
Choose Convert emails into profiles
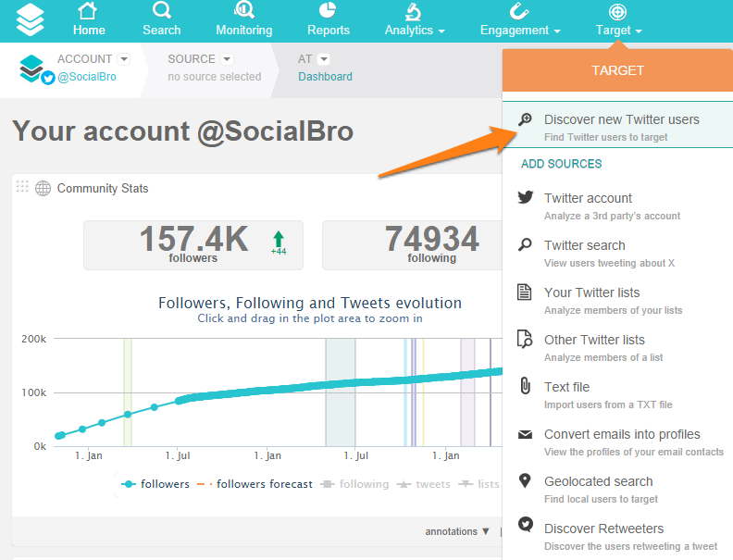(617, 442)
